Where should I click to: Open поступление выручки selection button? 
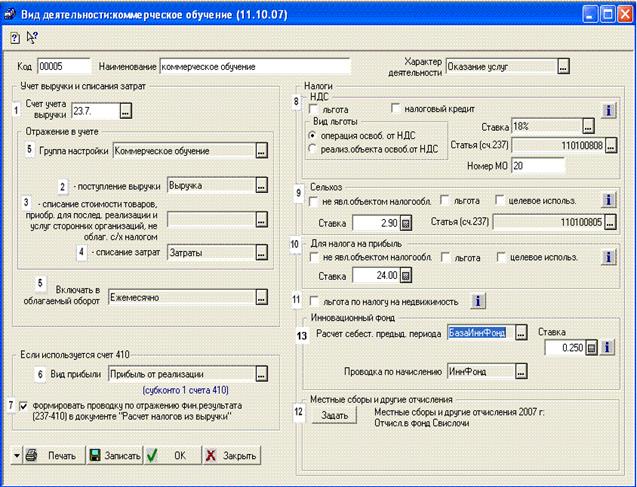point(261,185)
